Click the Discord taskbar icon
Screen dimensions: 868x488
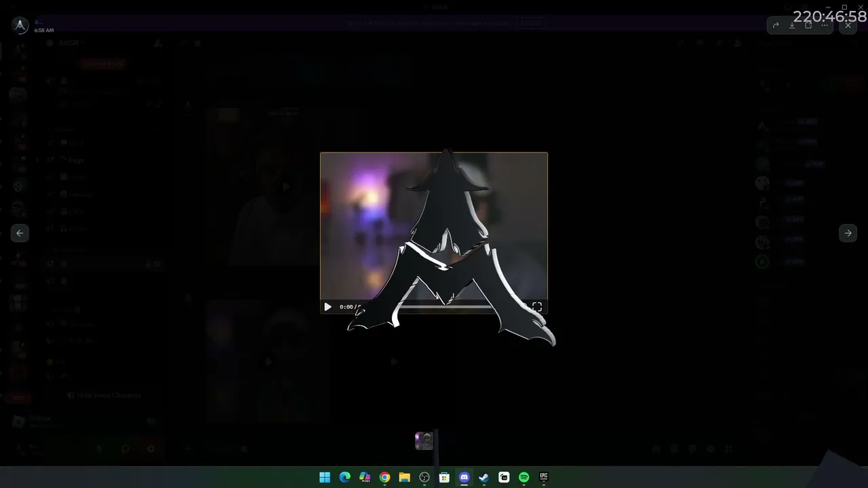tap(464, 477)
